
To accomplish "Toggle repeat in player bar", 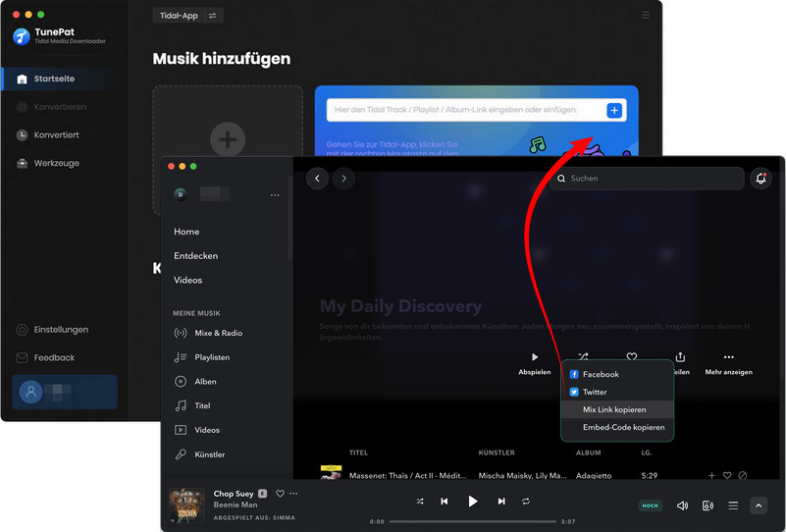I will [x=525, y=502].
